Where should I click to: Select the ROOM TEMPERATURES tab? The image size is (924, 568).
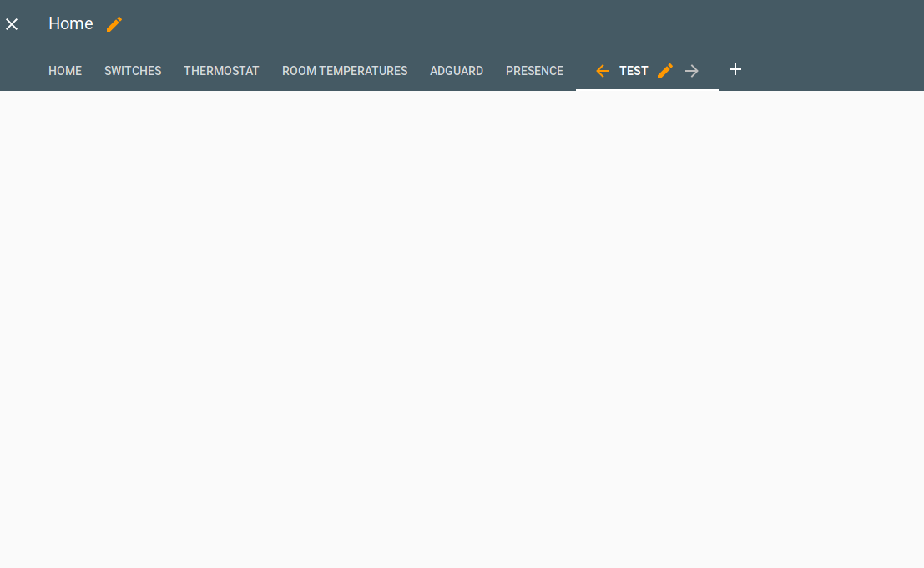click(345, 71)
